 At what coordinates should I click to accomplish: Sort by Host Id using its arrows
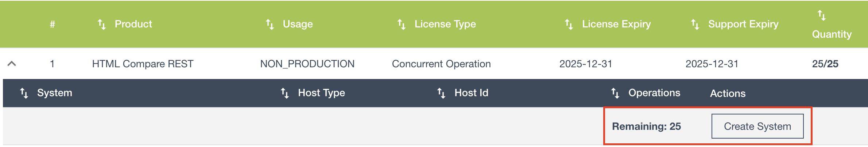coord(441,93)
